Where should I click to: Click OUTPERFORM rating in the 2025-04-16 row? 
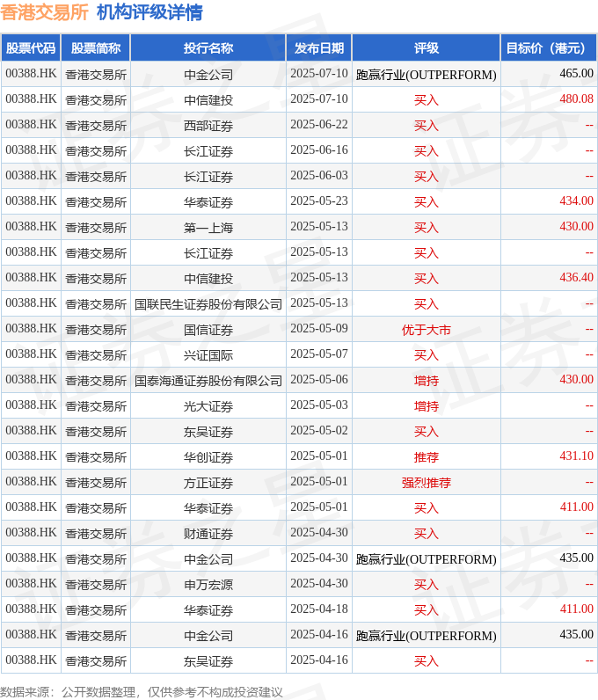(426, 636)
